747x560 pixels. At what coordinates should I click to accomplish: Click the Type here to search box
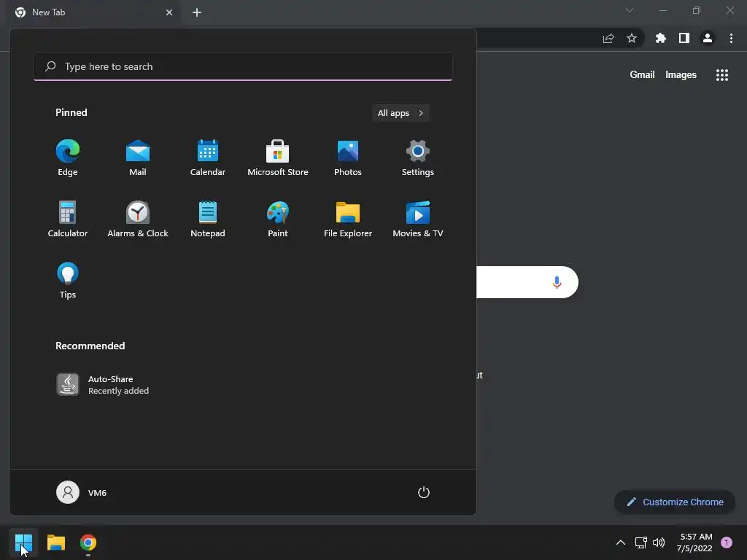(243, 66)
